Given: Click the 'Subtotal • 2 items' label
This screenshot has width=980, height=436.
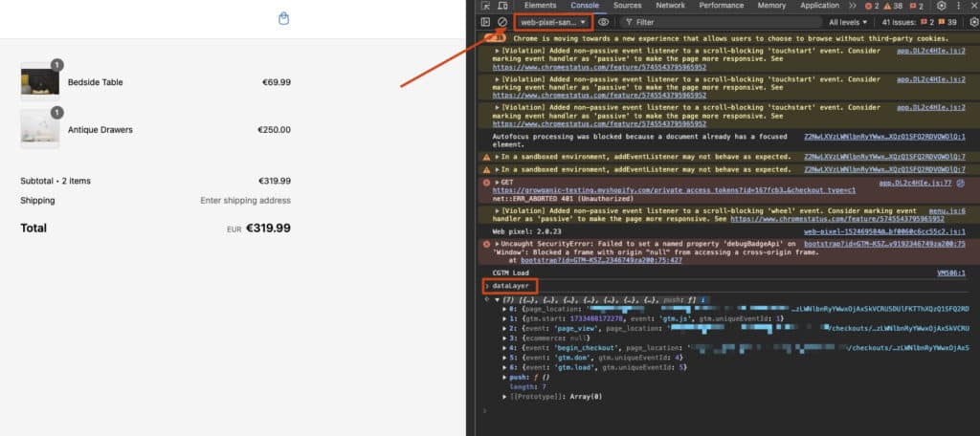Looking at the screenshot, I should [x=56, y=181].
